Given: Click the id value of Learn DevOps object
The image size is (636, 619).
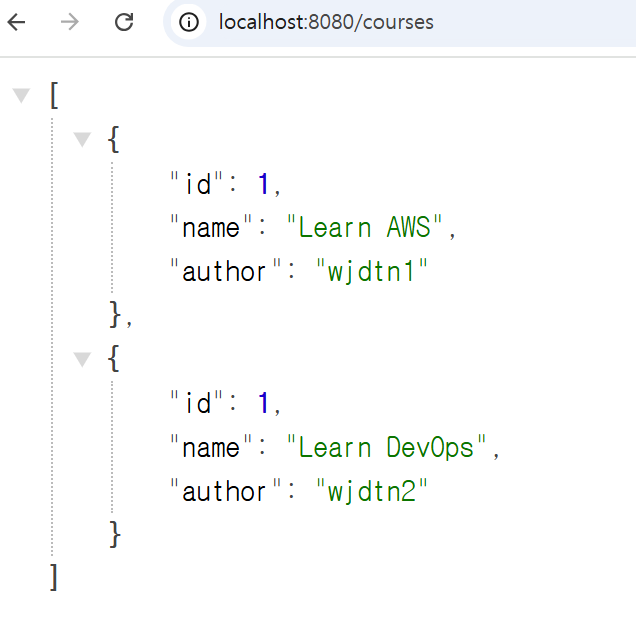Looking at the screenshot, I should 263,403.
